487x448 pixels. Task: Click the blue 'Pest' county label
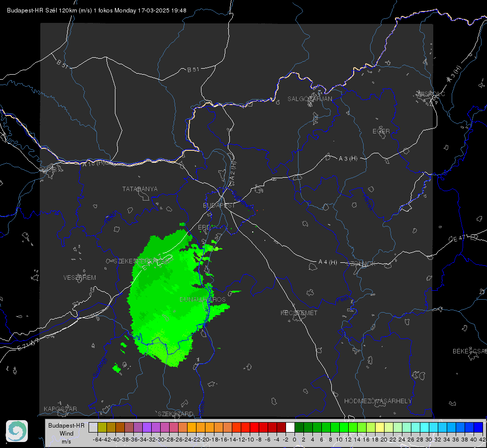pyautogui.click(x=342, y=300)
